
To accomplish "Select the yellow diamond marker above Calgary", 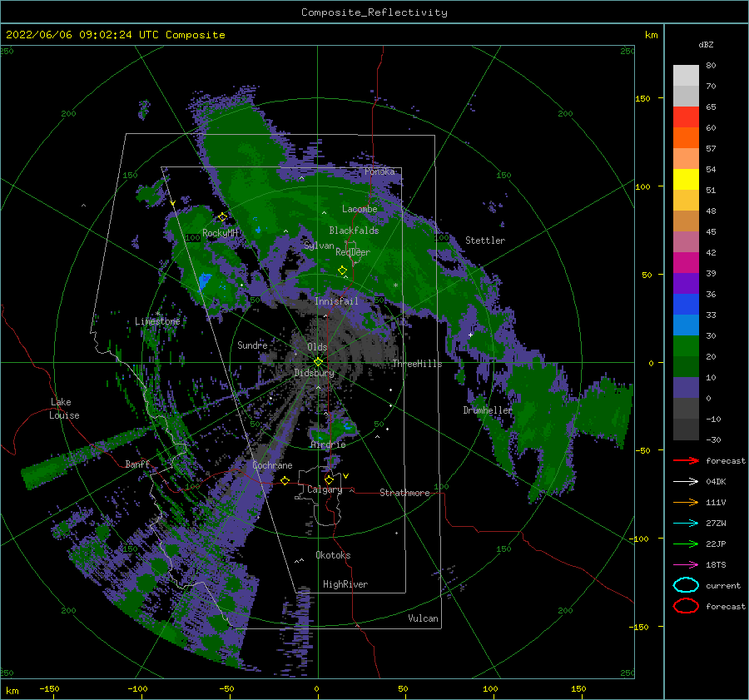I will (329, 479).
